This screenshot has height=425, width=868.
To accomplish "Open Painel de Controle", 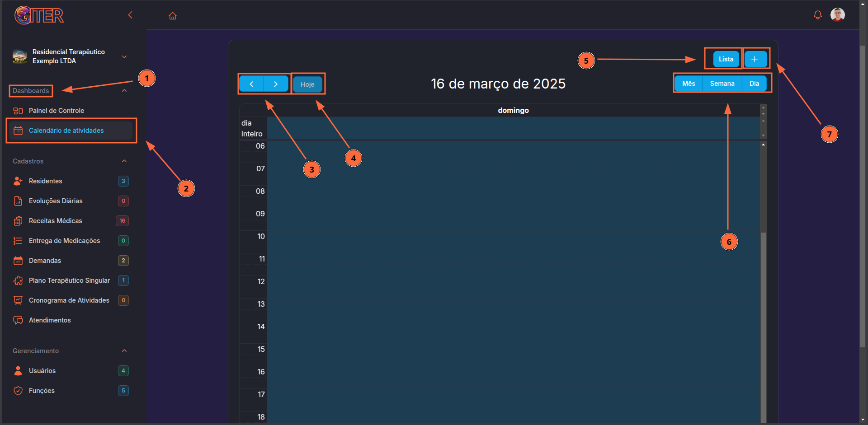I will 57,111.
